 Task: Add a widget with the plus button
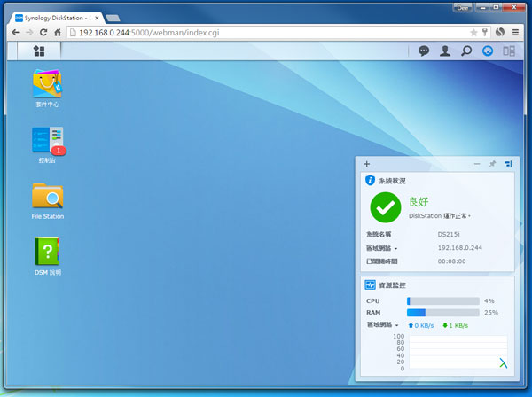pyautogui.click(x=367, y=164)
